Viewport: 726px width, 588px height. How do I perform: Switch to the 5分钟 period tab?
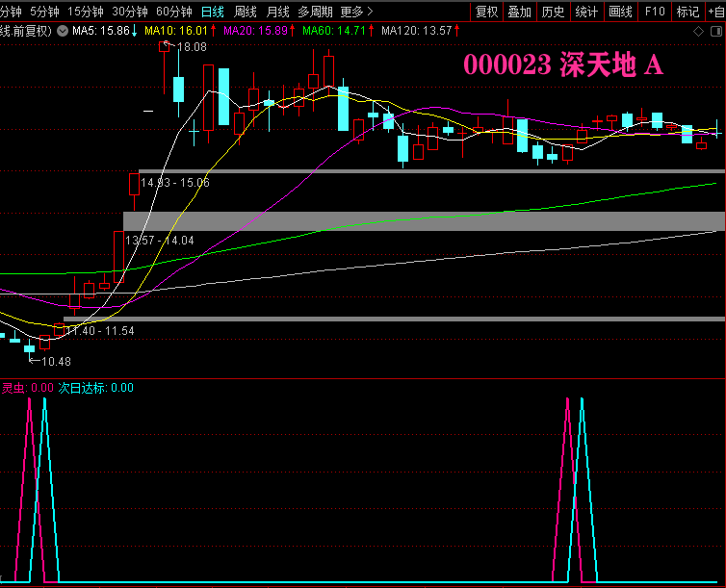point(45,12)
